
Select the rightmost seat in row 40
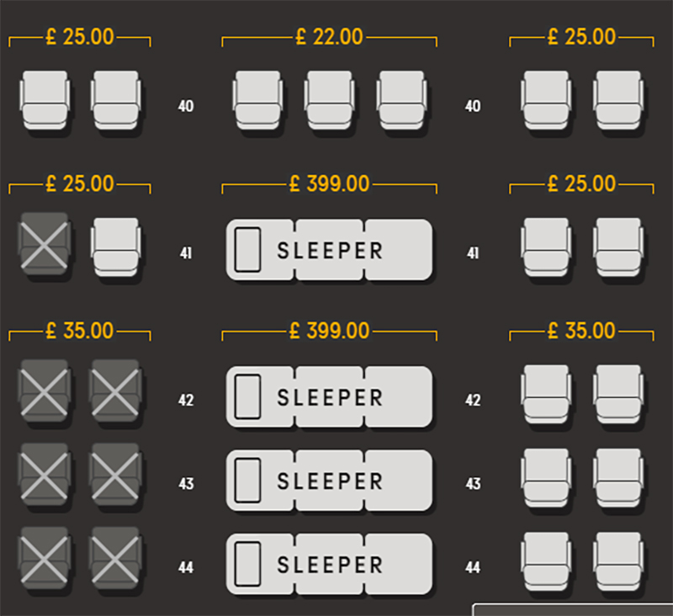click(x=618, y=100)
